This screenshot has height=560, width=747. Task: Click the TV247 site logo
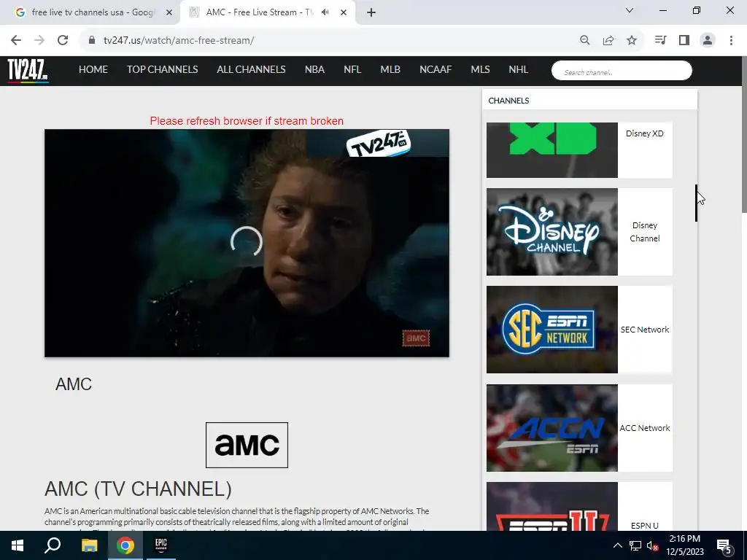coord(28,71)
